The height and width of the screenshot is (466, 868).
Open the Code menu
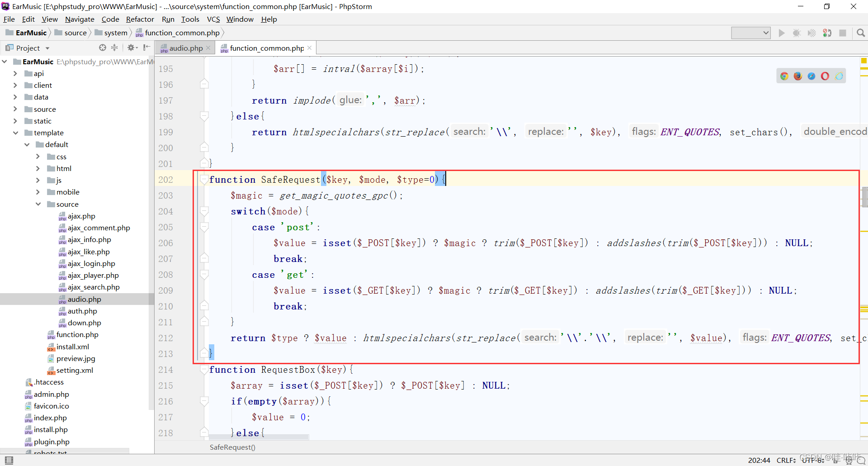coord(110,19)
